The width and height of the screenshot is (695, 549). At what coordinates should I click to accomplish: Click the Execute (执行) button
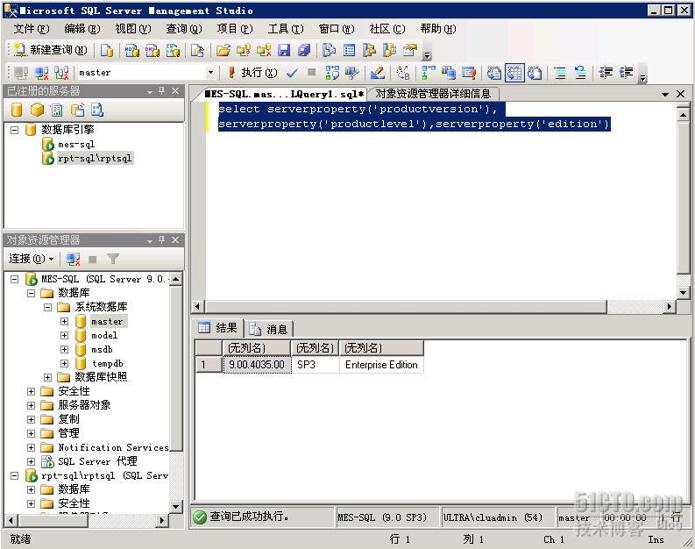point(252,73)
